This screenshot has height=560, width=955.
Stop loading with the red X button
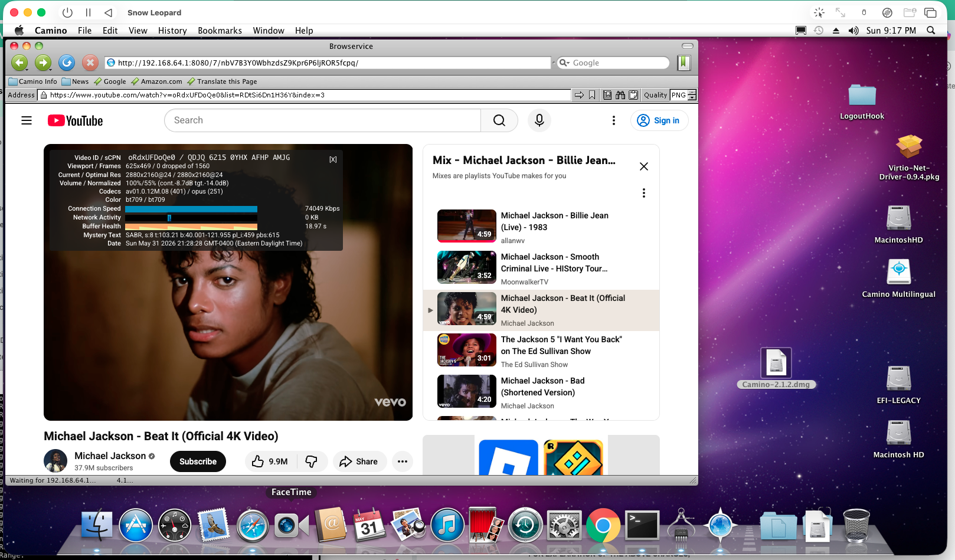(x=90, y=63)
